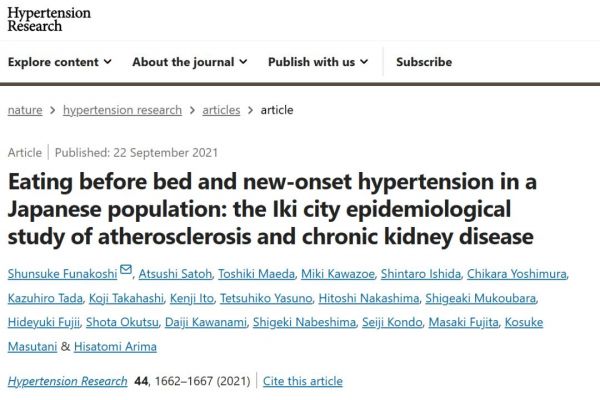600x400 pixels.
Task: Open Chikara Yoshimura author link
Action: [517, 274]
